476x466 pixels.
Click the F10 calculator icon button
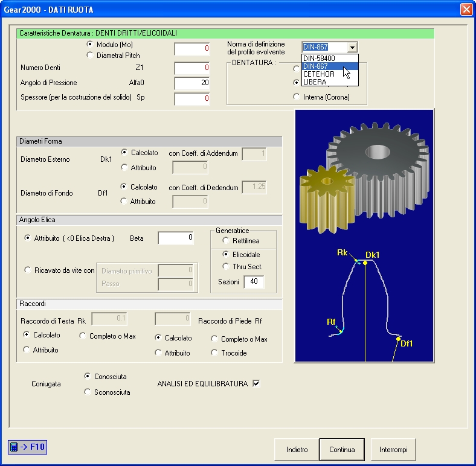tap(27, 447)
